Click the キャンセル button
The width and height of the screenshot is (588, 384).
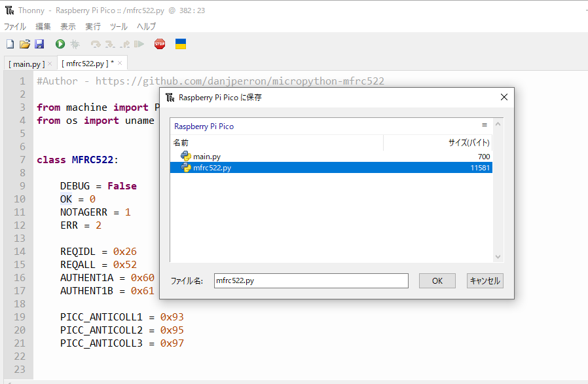485,280
